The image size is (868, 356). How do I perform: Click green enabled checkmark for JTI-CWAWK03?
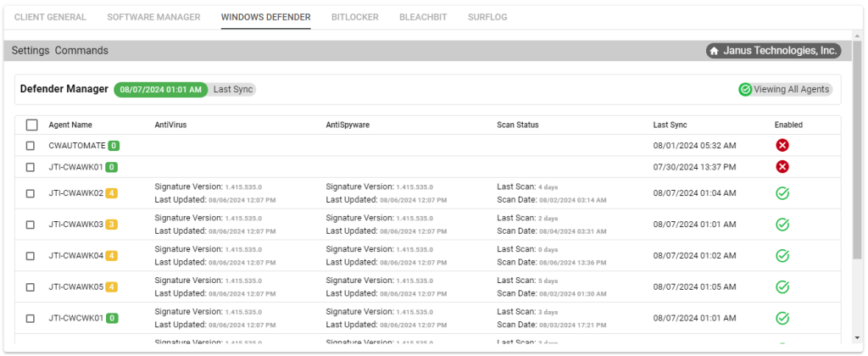coord(782,225)
